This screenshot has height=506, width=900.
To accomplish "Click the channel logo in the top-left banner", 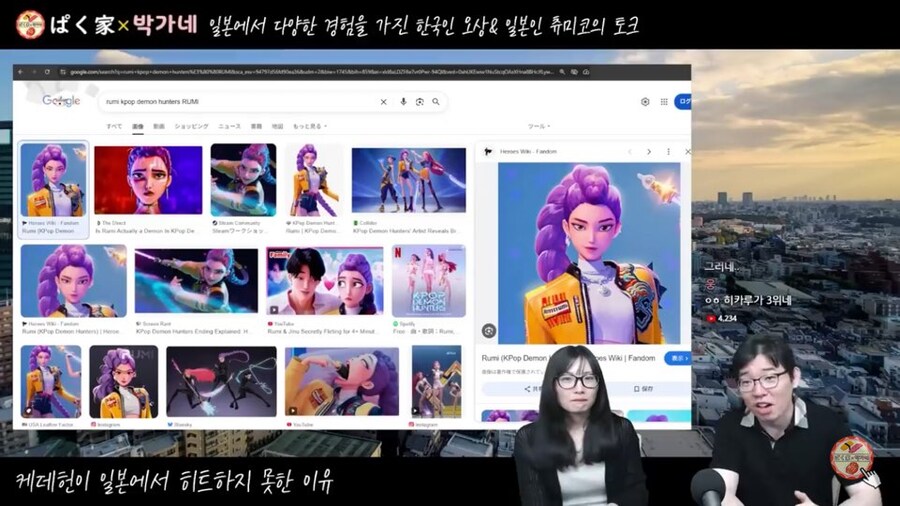I will point(30,24).
